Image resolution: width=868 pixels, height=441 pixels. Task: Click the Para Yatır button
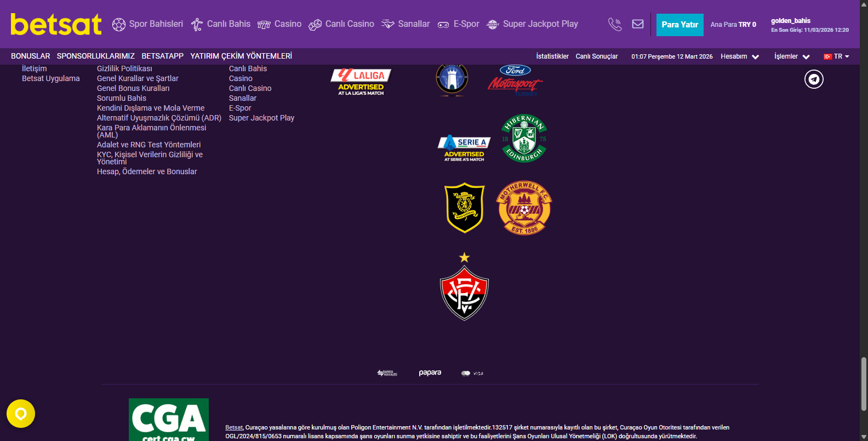[680, 25]
